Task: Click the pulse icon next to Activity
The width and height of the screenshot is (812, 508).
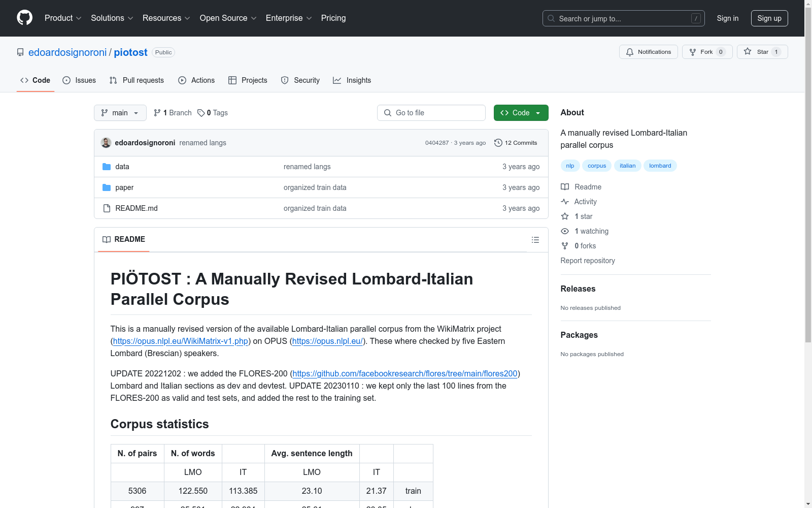Action: pyautogui.click(x=565, y=202)
